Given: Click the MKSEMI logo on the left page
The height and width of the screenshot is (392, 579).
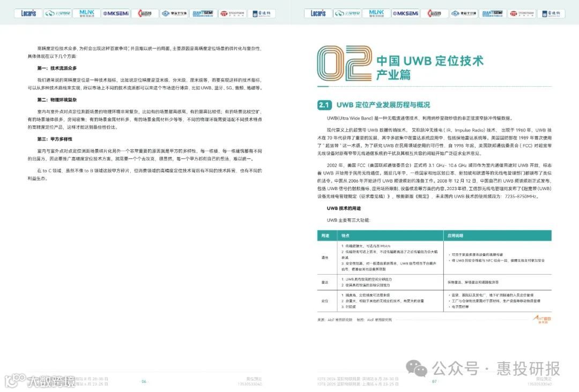Looking at the screenshot, I should pyautogui.click(x=116, y=13).
